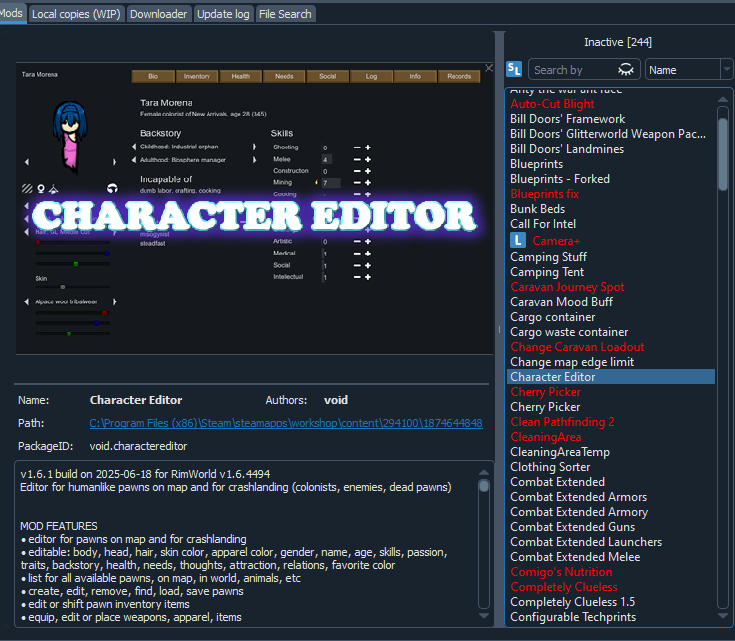Screen dimensions: 735x641
Task: Open the Downloader tab
Action: pos(158,14)
